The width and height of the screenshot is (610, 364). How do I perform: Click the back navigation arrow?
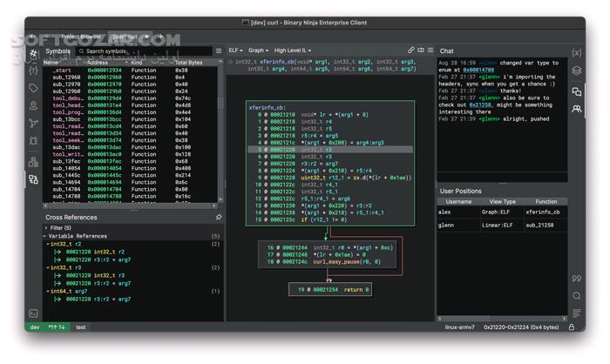(33, 37)
